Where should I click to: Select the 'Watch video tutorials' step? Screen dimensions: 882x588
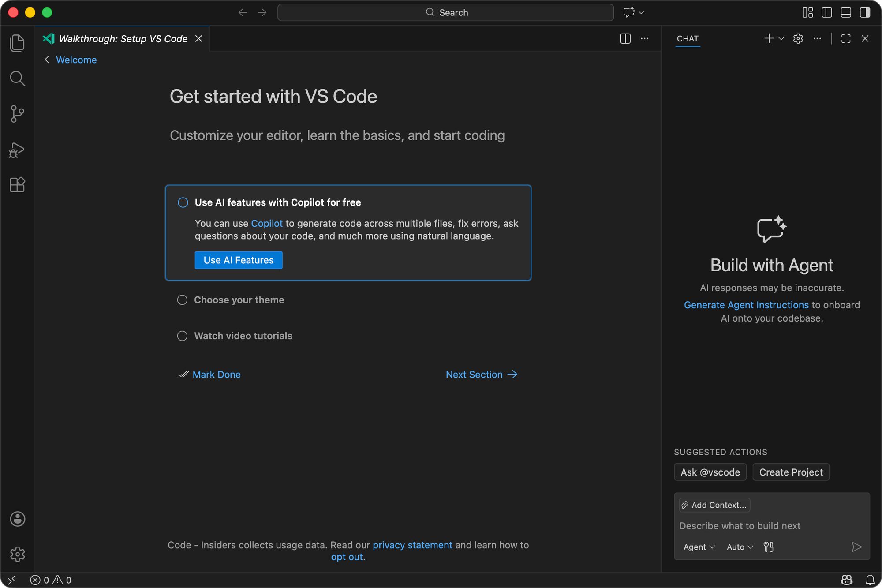[x=243, y=336]
